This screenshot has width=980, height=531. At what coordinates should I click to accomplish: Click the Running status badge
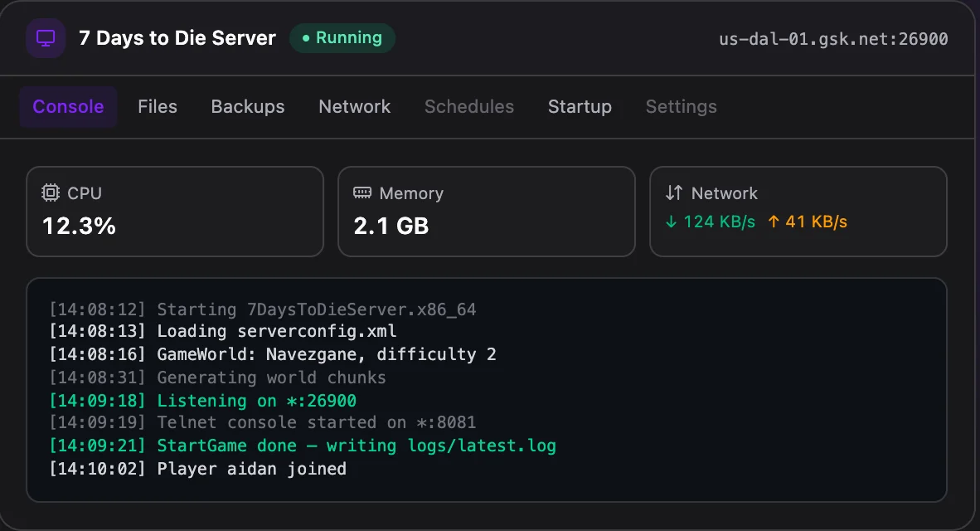click(x=342, y=38)
